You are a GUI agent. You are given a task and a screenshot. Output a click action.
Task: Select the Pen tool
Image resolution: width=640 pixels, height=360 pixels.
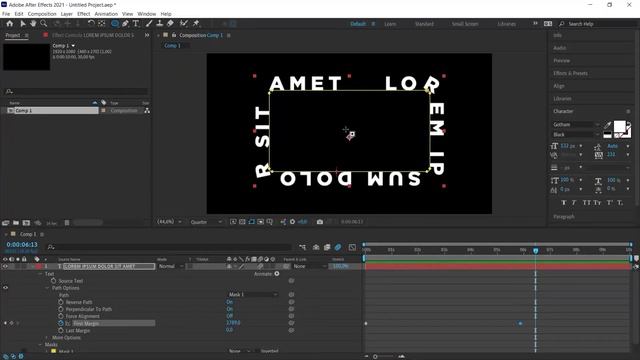pos(125,24)
